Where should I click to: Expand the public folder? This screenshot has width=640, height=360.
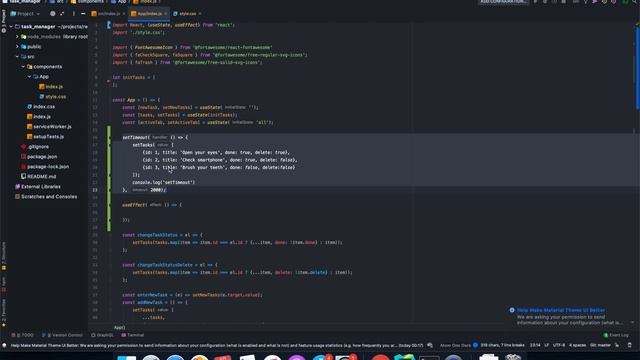(17, 47)
